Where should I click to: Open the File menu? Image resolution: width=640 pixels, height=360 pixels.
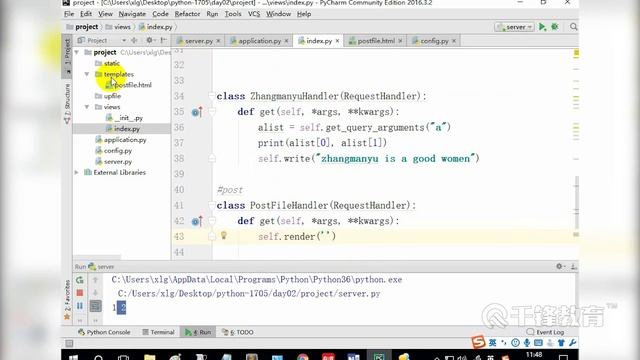pos(69,14)
